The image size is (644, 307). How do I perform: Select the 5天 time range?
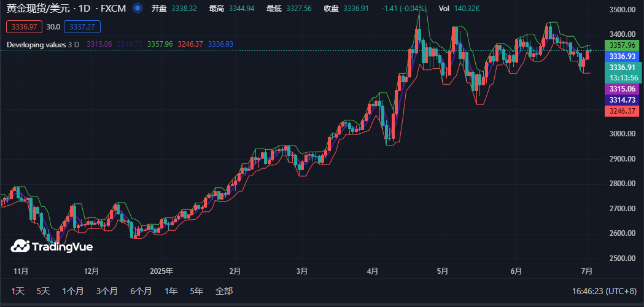point(43,291)
